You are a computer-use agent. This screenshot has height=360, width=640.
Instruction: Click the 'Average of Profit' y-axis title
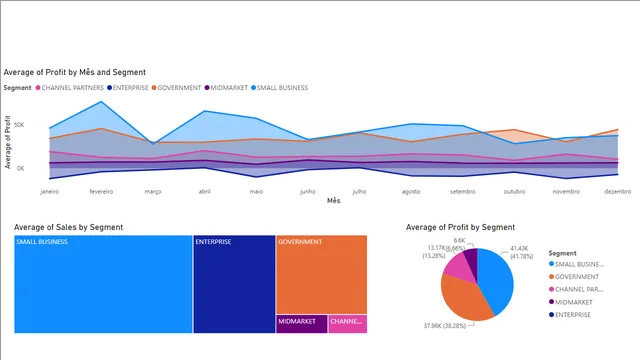coord(7,142)
